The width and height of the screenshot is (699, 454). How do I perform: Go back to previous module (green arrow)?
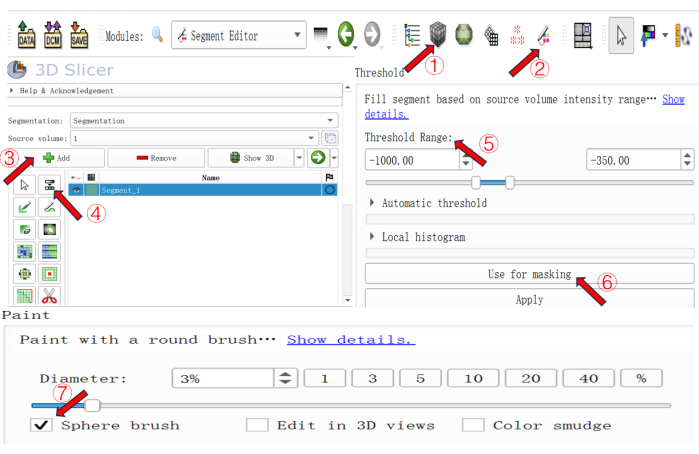[x=345, y=34]
